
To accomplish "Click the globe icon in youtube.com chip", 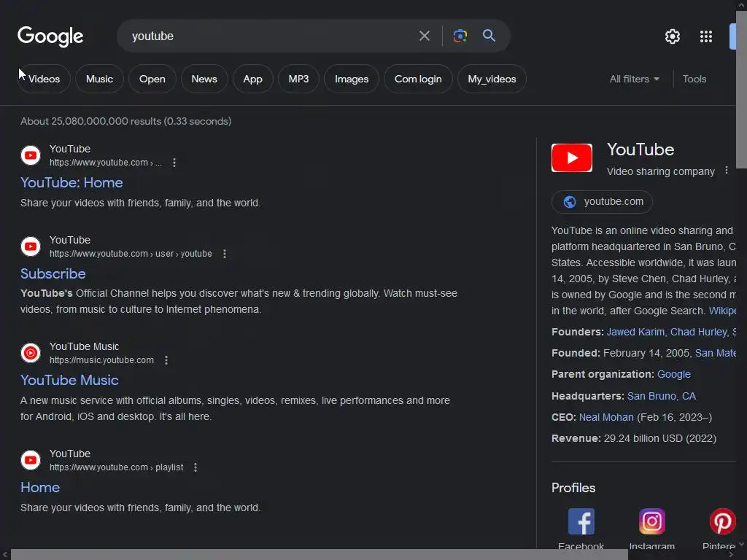I will (569, 202).
